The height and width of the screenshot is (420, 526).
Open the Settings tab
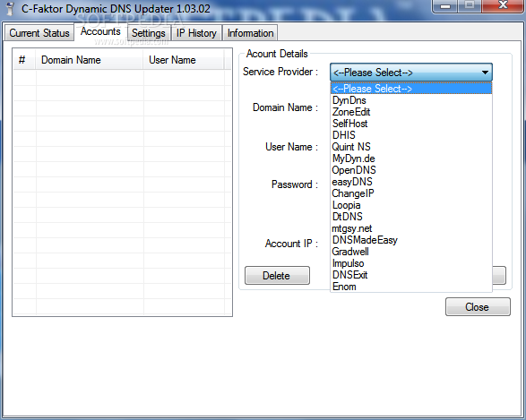tap(149, 33)
